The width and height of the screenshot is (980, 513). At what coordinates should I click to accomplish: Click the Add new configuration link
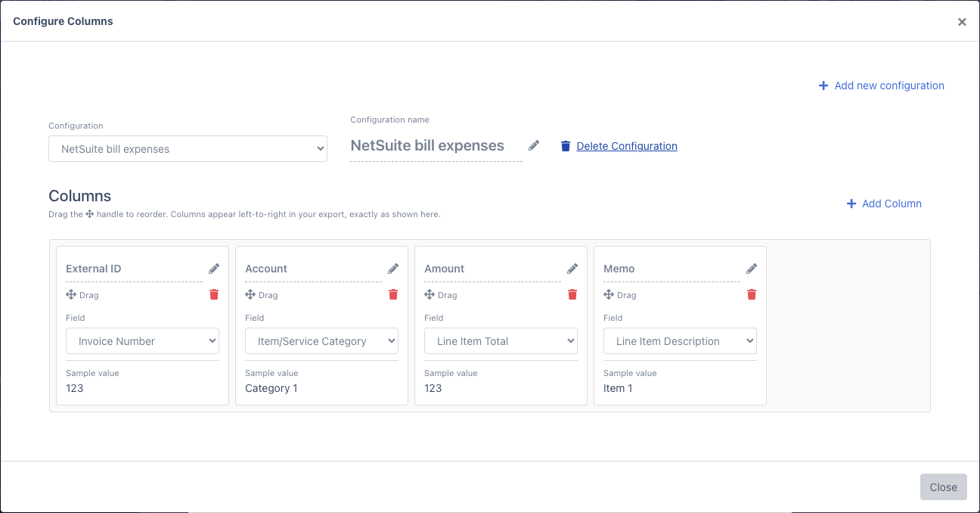point(889,85)
